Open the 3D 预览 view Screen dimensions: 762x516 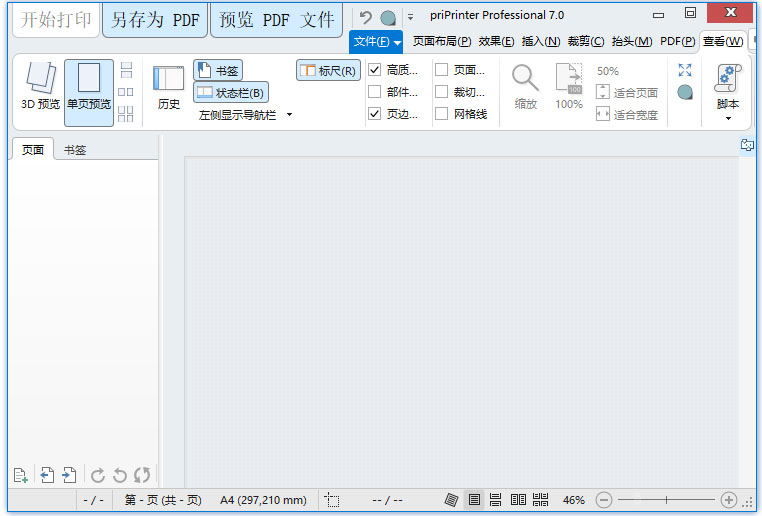coord(40,86)
